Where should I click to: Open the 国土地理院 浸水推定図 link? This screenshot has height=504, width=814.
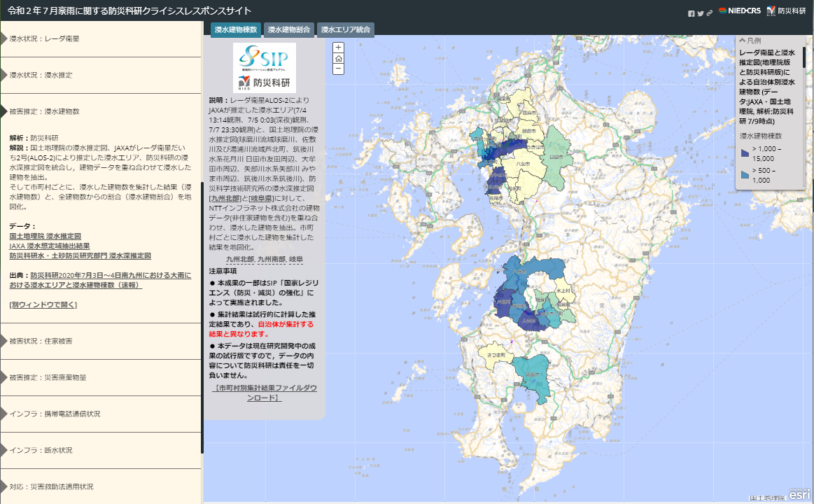coord(45,237)
